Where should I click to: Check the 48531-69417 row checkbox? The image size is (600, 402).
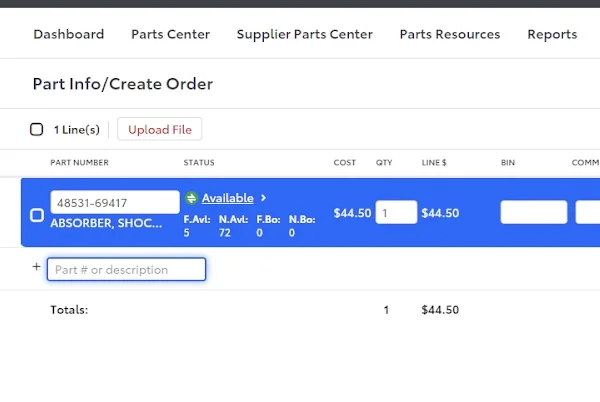[x=37, y=215]
